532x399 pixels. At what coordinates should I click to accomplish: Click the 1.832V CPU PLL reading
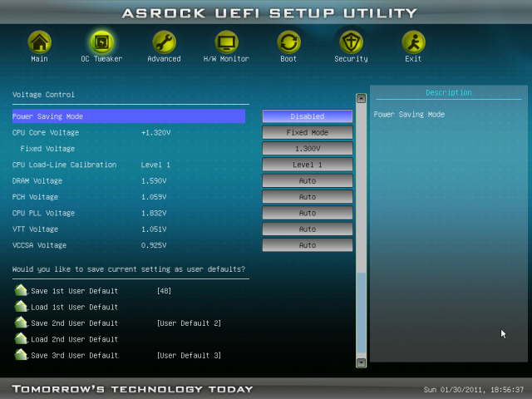(x=154, y=213)
